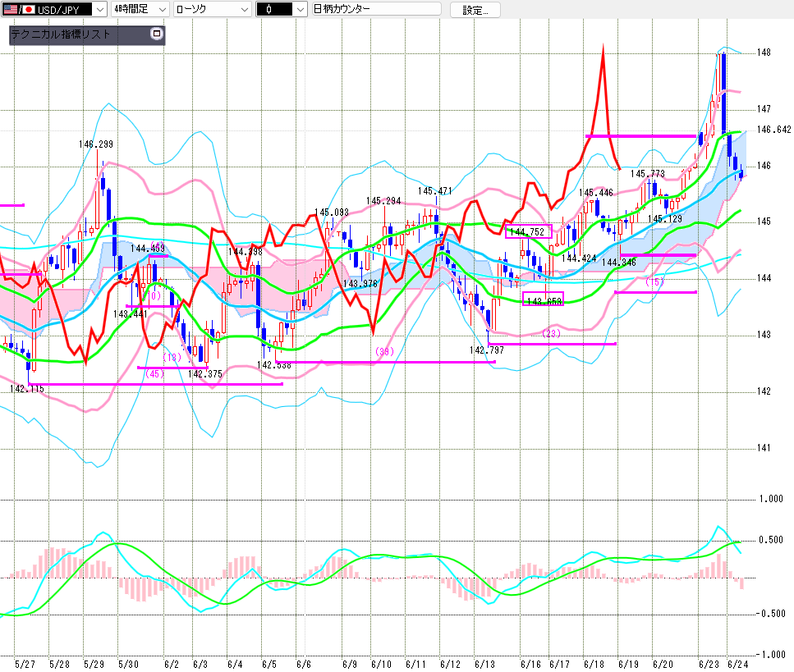Click the 6/24 date axis label
This screenshot has height=672, width=794.
coord(738,664)
